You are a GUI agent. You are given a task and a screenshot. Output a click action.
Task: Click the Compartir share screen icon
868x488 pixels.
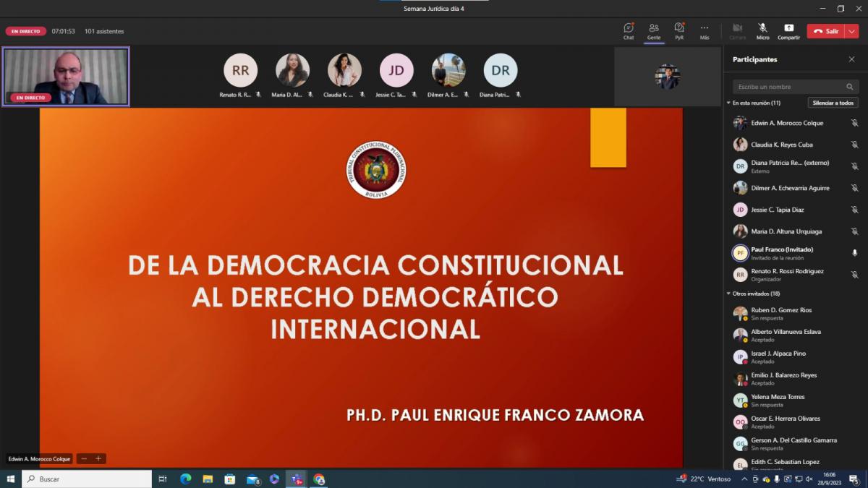click(788, 30)
